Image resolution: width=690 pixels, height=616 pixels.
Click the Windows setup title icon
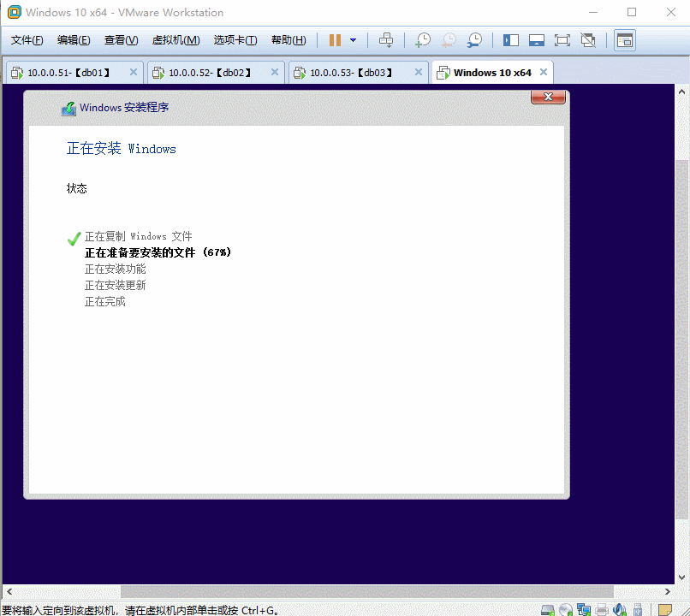(68, 108)
